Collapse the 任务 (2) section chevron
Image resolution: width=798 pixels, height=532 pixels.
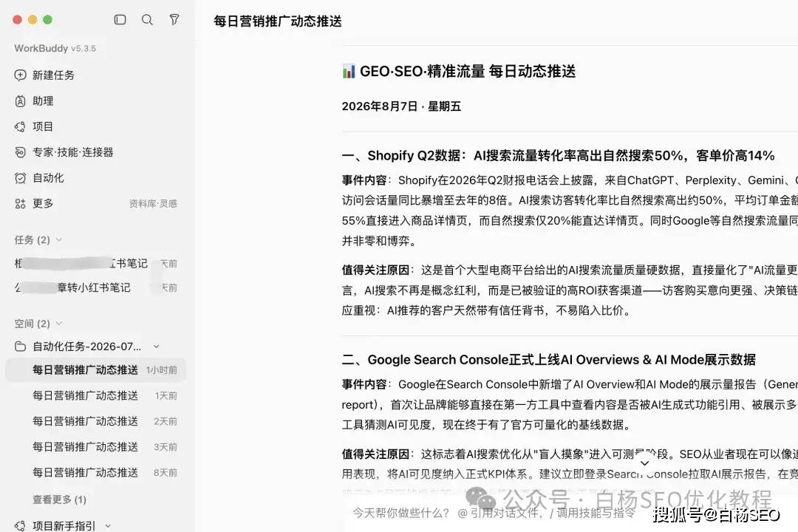click(x=59, y=240)
